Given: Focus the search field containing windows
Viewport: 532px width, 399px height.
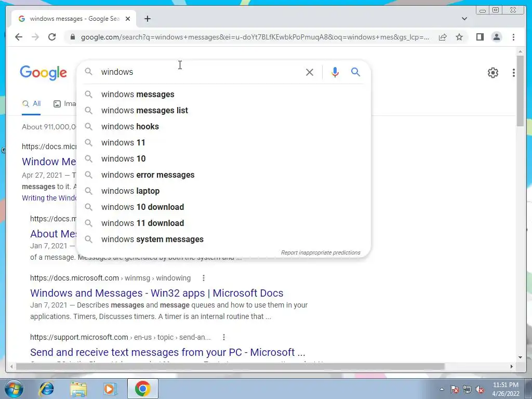Looking at the screenshot, I should (200, 72).
